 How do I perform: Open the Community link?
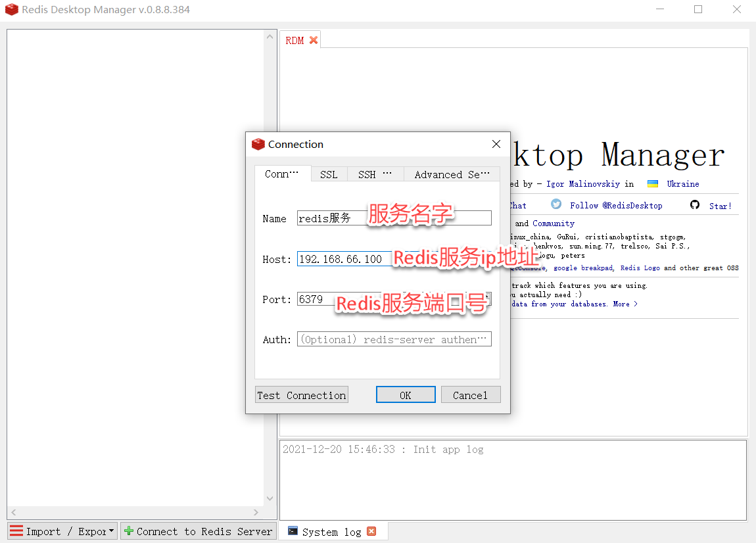coord(554,224)
